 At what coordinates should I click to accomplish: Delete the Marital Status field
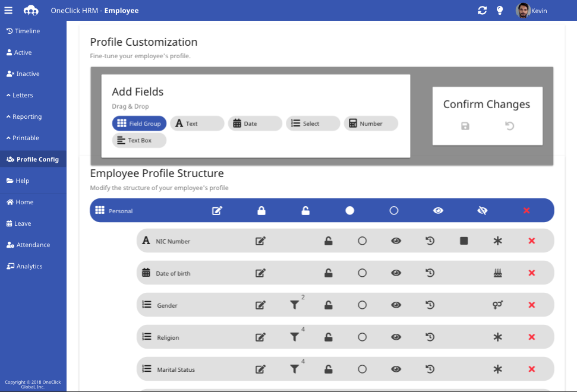[531, 369]
